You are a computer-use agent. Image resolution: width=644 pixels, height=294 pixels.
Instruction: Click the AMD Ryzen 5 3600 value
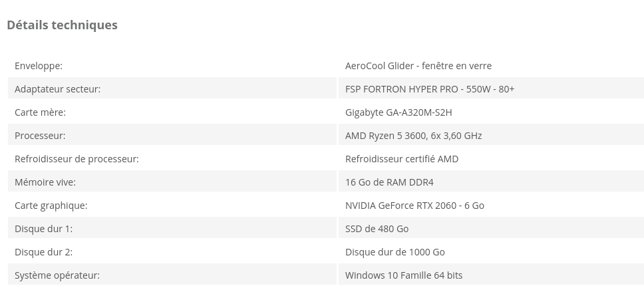click(x=413, y=136)
